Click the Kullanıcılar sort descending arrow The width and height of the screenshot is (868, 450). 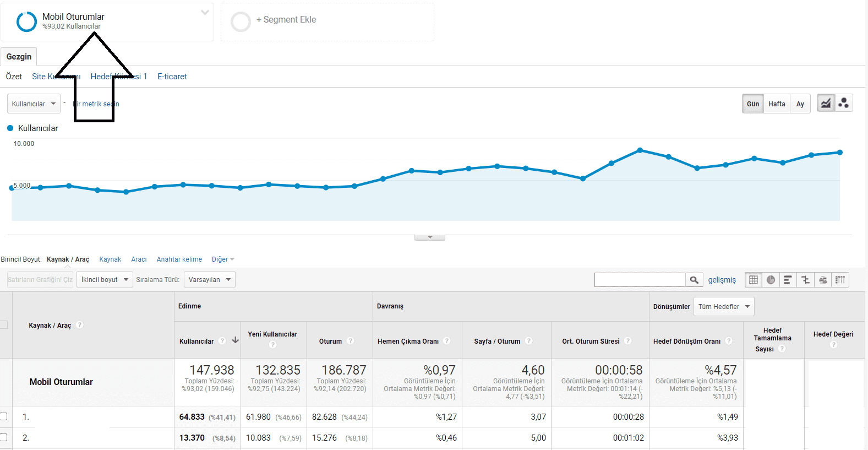click(236, 340)
